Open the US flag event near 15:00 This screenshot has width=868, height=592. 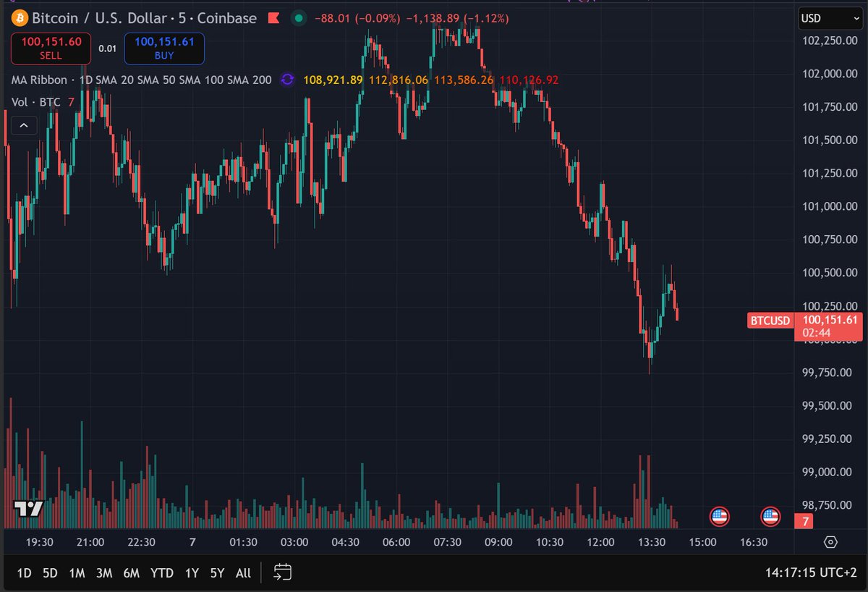coord(719,516)
